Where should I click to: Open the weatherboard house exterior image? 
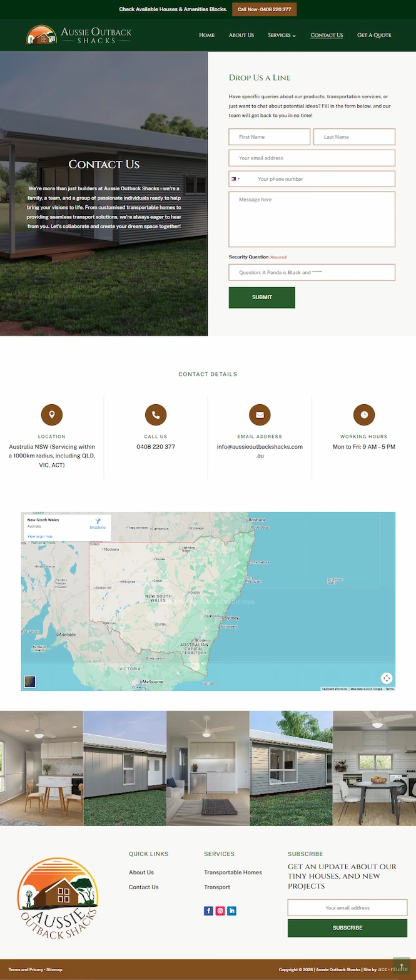pyautogui.click(x=291, y=768)
